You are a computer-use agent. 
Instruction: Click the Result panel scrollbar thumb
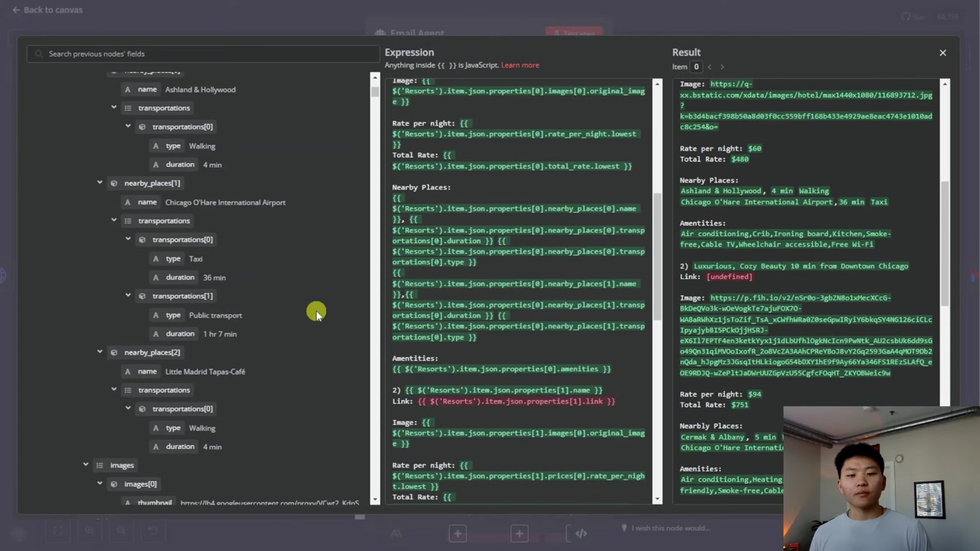945,243
